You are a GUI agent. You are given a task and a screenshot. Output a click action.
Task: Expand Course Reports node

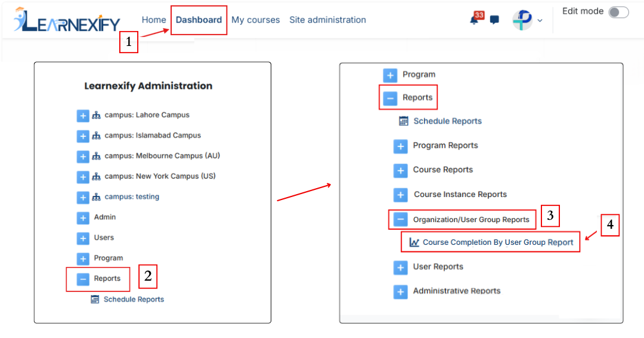click(x=401, y=170)
